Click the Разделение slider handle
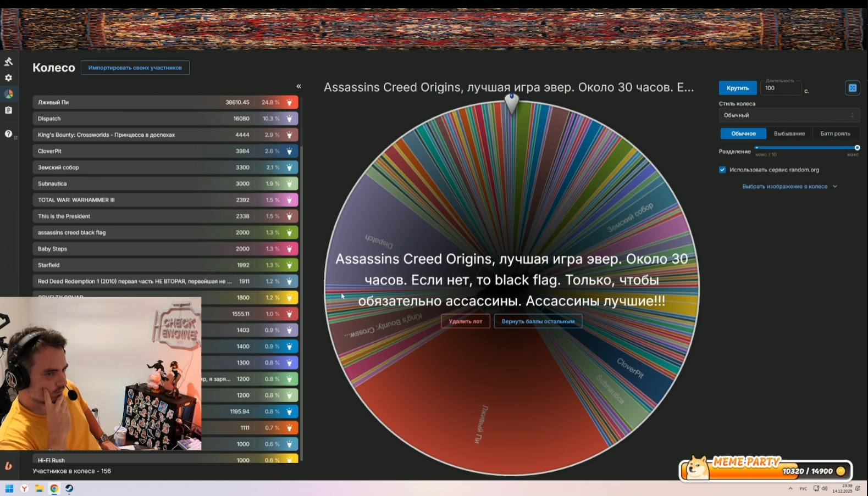 pos(857,148)
